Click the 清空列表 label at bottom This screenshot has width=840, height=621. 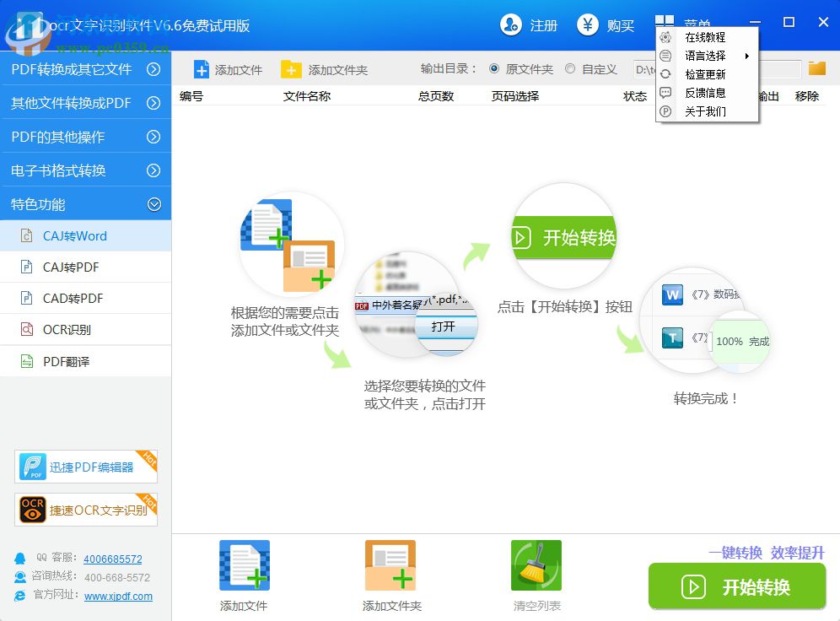coord(536,606)
